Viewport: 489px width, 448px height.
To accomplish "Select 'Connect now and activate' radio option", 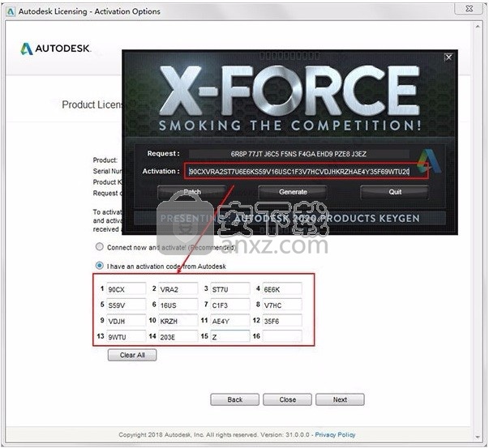I will click(x=100, y=247).
